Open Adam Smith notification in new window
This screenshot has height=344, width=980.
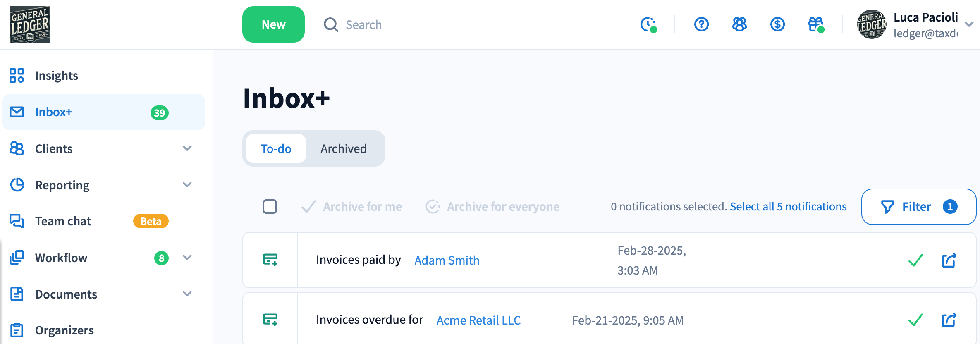click(x=949, y=260)
